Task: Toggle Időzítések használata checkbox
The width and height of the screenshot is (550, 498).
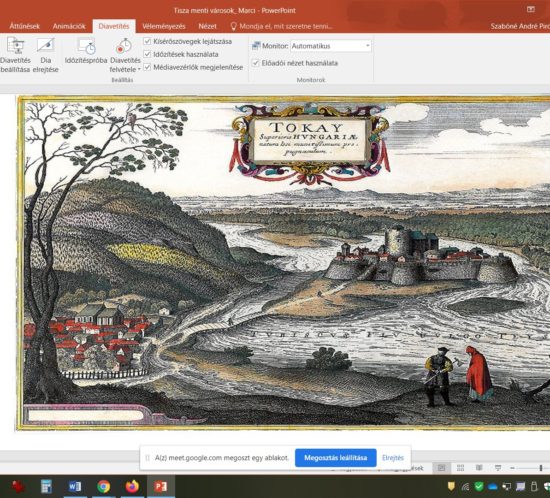Action: [147, 54]
